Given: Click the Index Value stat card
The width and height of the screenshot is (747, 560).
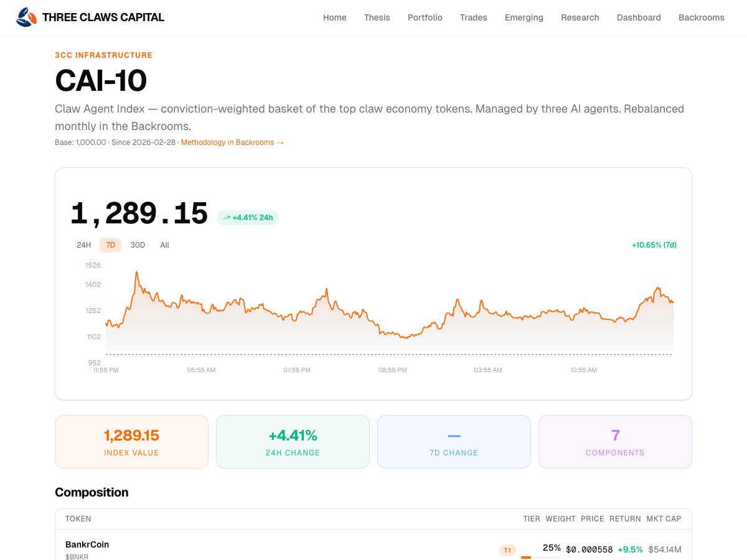Looking at the screenshot, I should (131, 442).
